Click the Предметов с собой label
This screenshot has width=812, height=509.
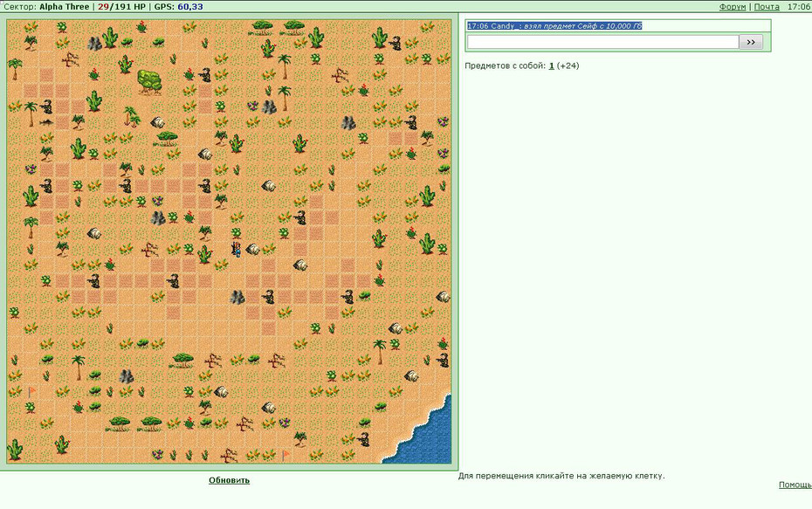click(505, 65)
